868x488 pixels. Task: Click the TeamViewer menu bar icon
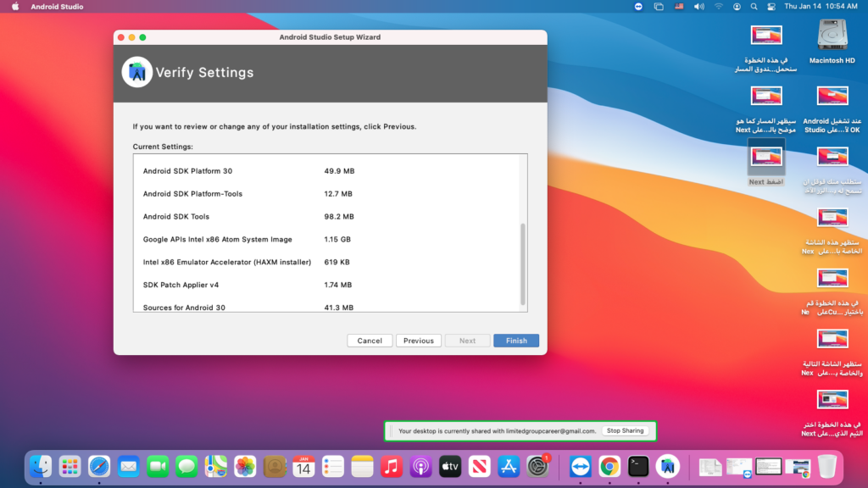click(638, 7)
